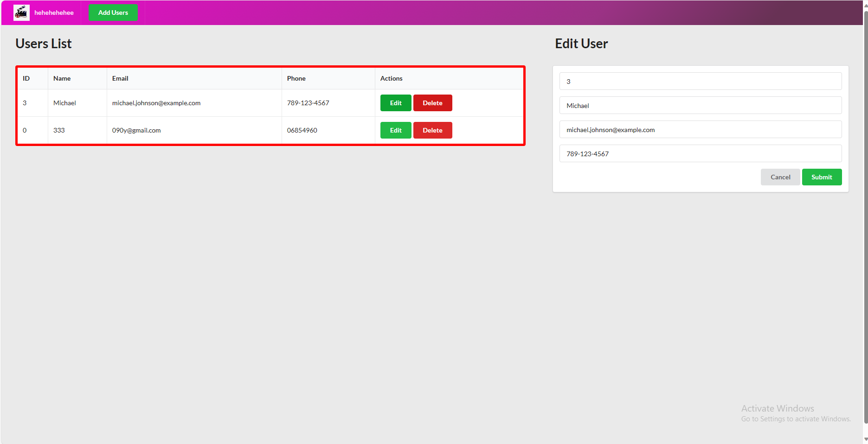Edit the Michael user row
Viewport: 868px width, 444px height.
pos(395,103)
